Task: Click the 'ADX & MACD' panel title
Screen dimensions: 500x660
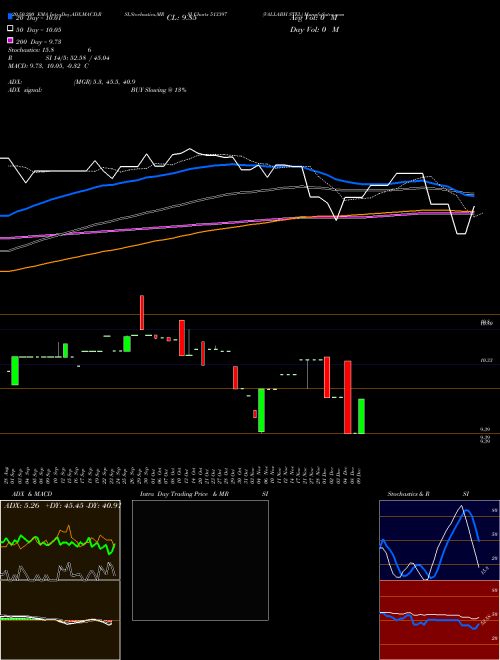Action: [x=32, y=494]
